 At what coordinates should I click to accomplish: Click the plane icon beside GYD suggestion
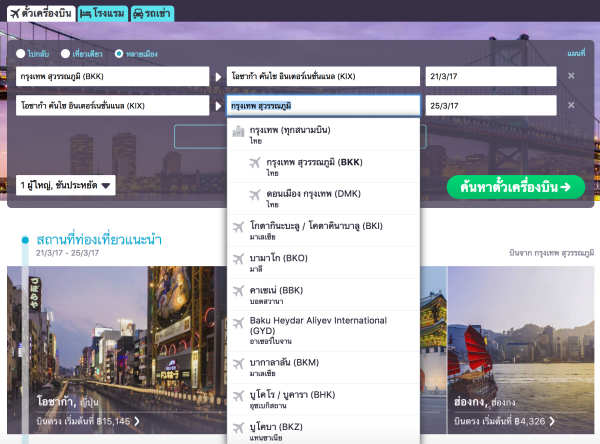(238, 323)
